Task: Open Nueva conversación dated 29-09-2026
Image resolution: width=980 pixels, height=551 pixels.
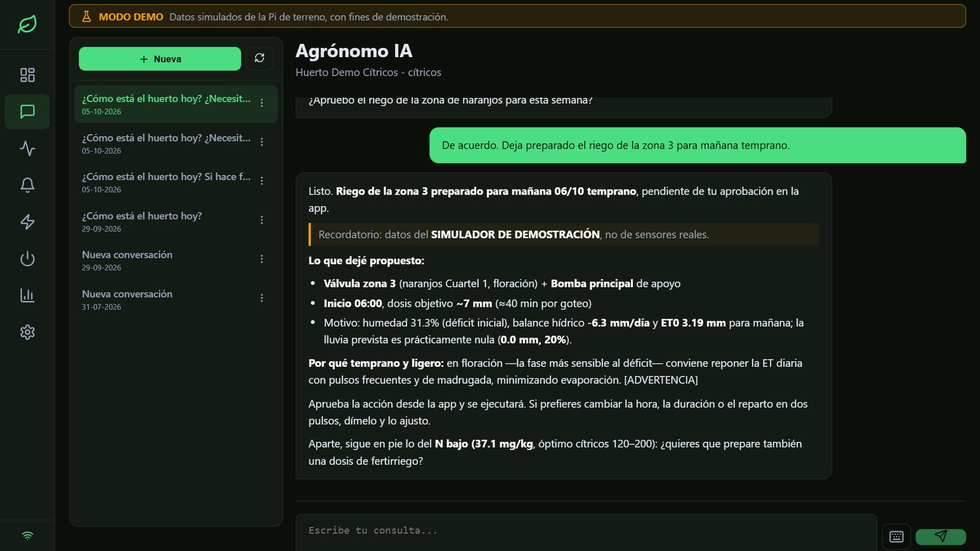Action: [176, 260]
